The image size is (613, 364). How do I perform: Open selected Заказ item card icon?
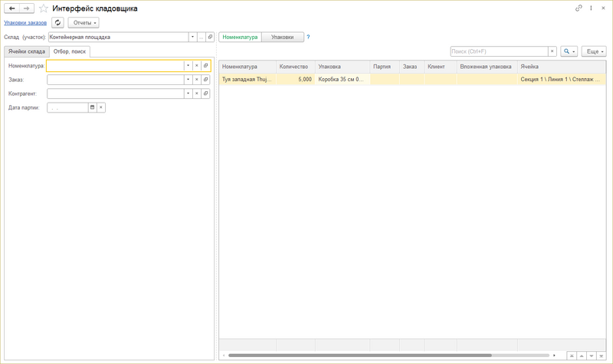tap(205, 80)
